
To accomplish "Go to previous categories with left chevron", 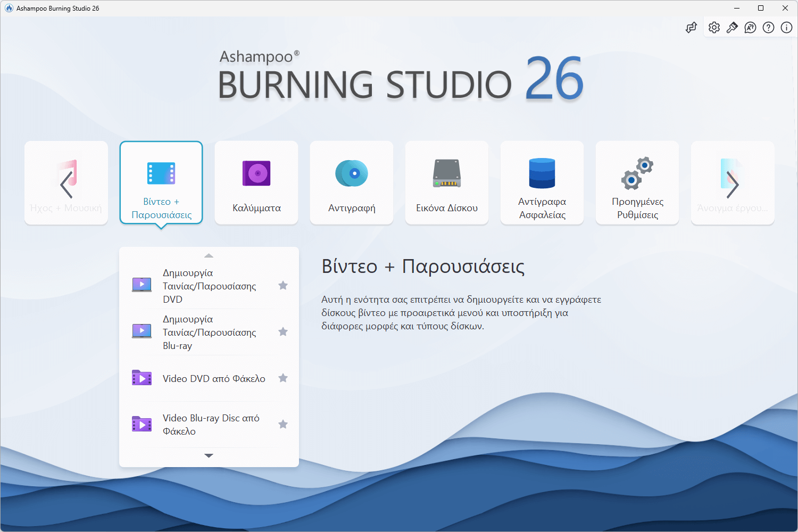I will click(66, 185).
